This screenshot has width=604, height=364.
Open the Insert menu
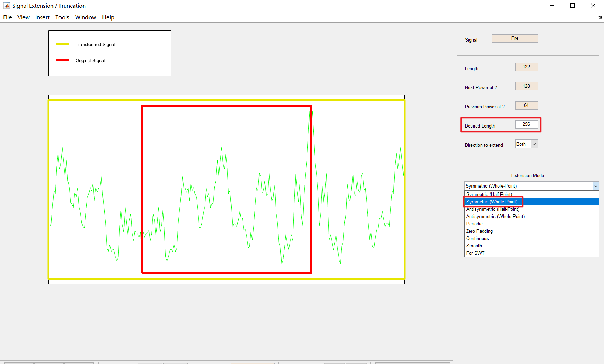pos(42,17)
